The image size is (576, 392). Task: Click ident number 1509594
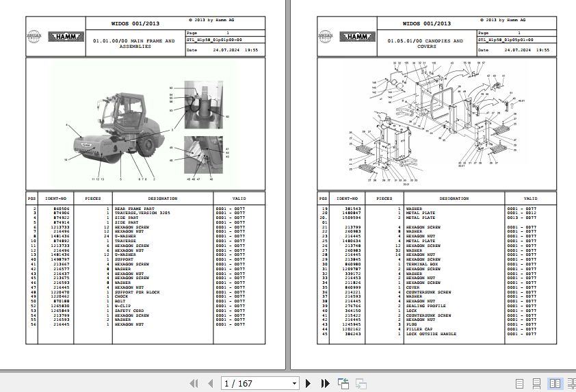(x=351, y=218)
